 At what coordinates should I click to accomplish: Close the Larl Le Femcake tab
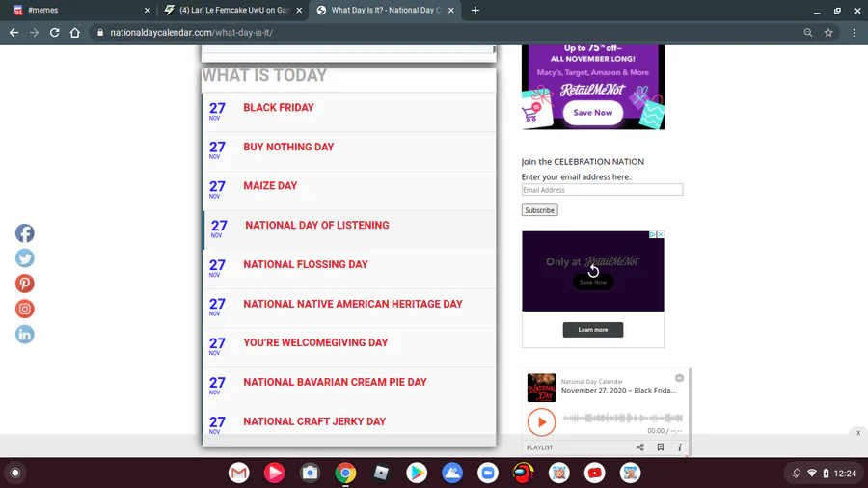tap(300, 10)
